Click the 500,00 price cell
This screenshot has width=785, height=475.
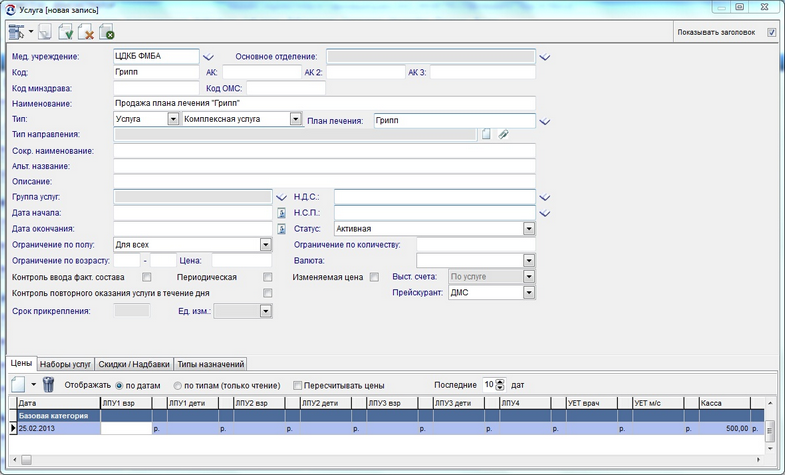tap(724, 428)
